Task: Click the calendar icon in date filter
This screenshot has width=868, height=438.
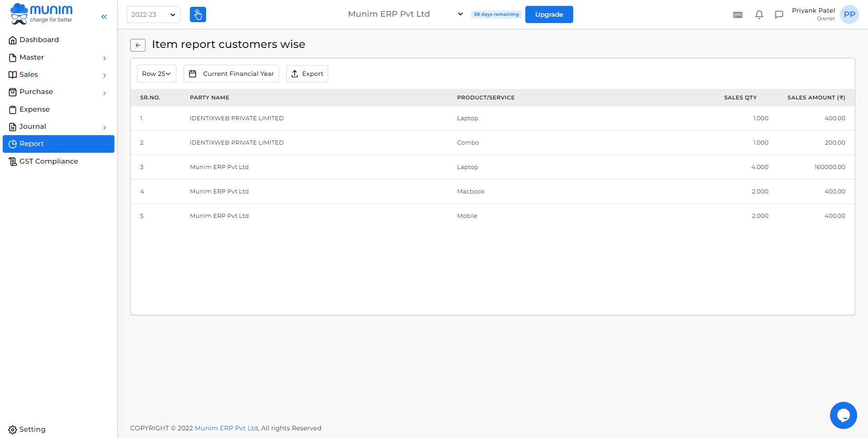Action: (193, 74)
